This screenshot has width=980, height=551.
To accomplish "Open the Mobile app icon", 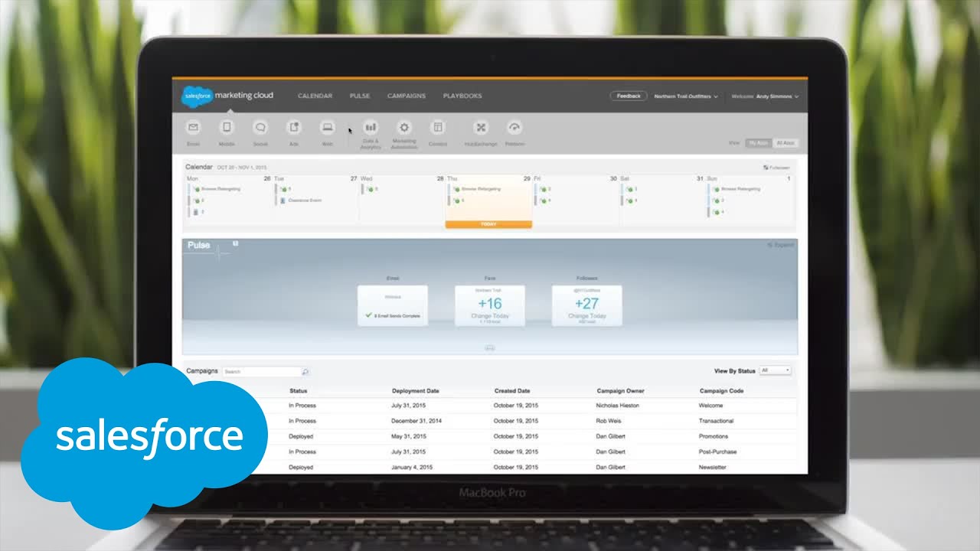I will coord(227,128).
